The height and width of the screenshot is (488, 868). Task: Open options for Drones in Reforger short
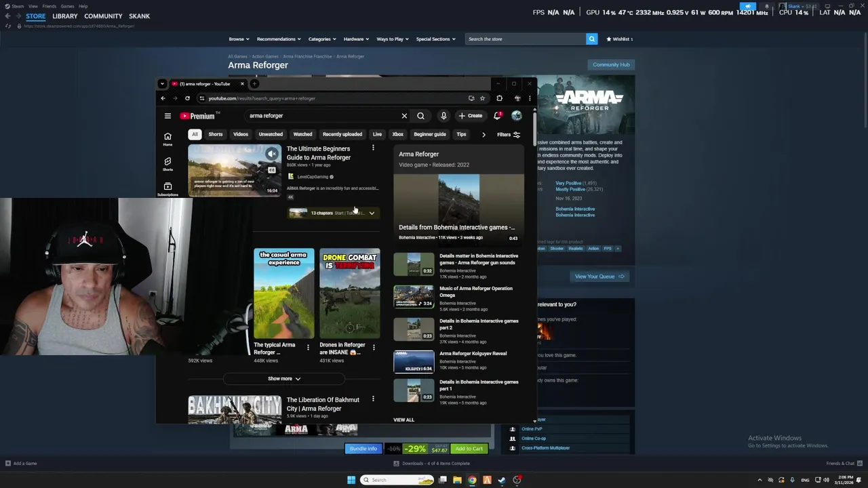(374, 348)
